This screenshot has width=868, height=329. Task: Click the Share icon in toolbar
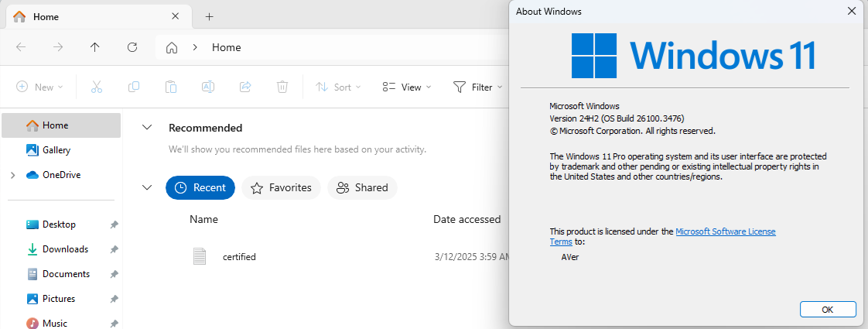coord(245,87)
